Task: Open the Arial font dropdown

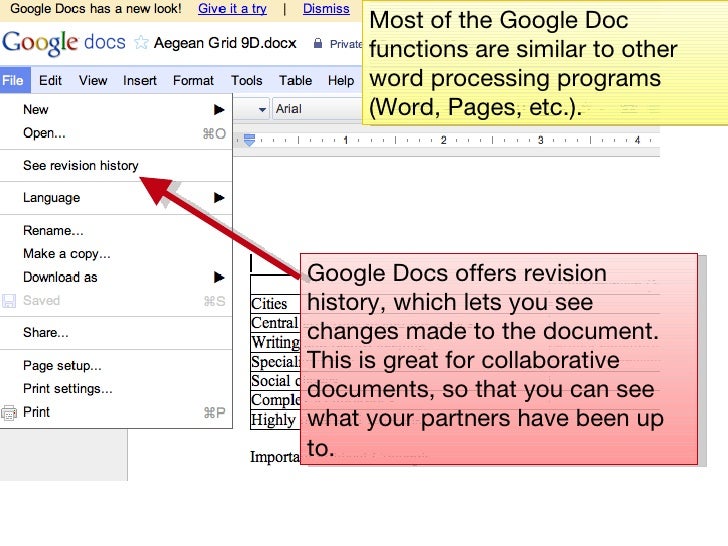Action: pos(317,109)
